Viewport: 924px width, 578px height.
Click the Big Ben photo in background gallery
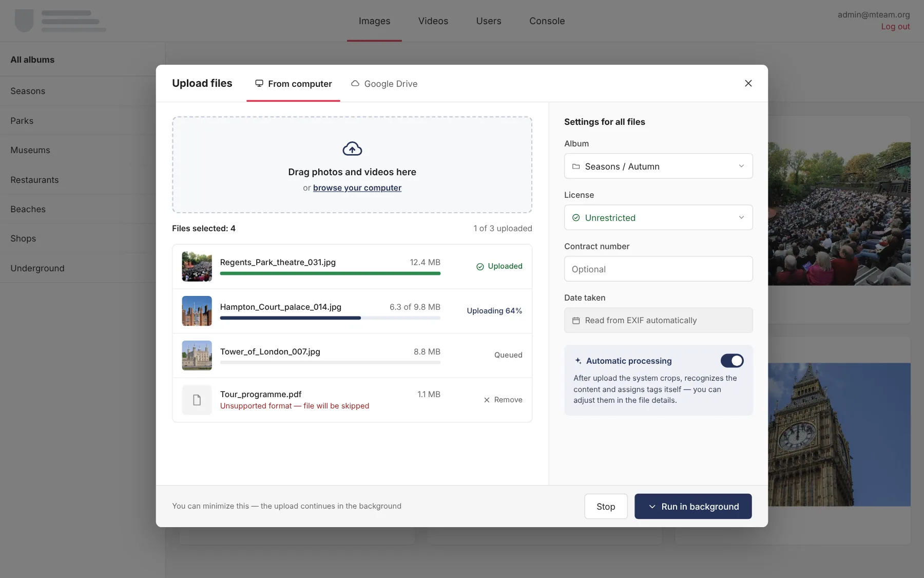(x=839, y=435)
